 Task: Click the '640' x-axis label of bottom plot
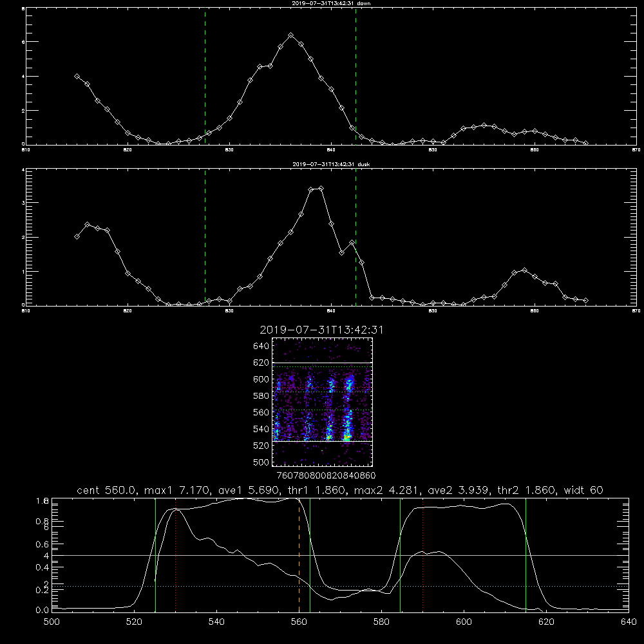(x=629, y=622)
